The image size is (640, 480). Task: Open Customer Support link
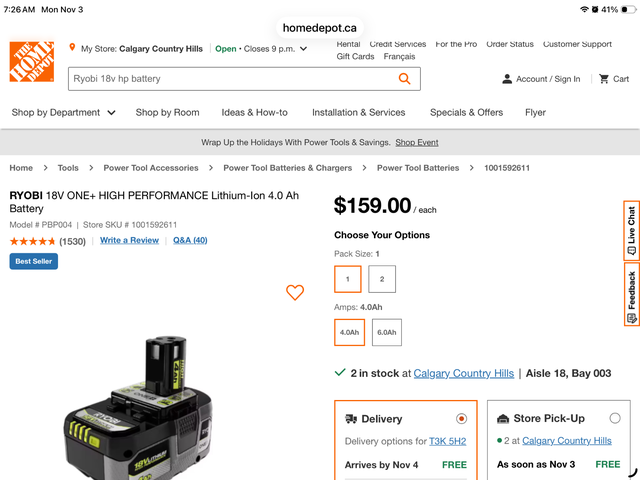point(577,44)
